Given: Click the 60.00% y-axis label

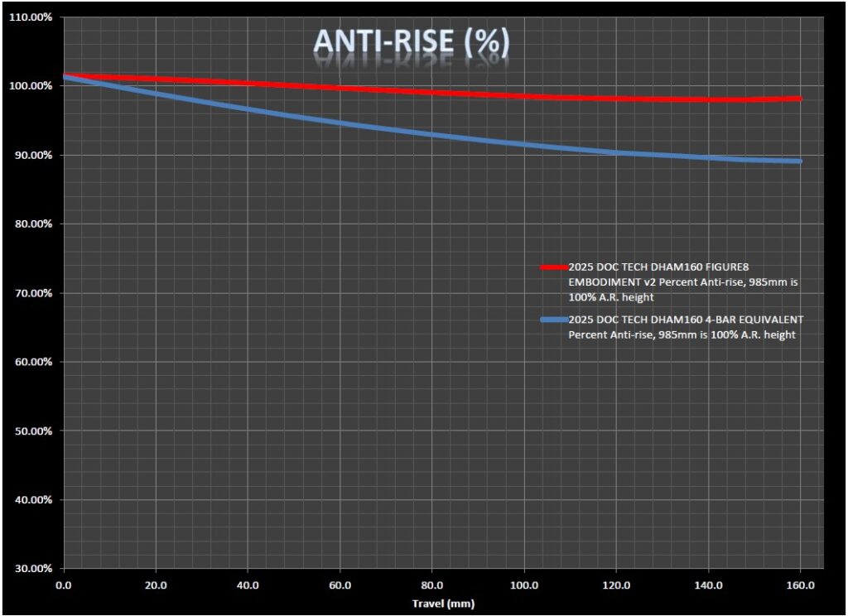Looking at the screenshot, I should point(31,363).
